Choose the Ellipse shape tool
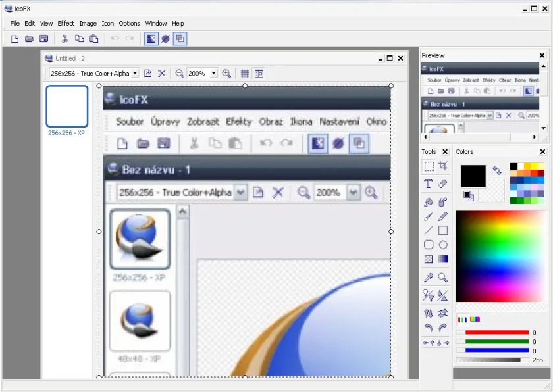Viewport: 553px width, 392px height. 443,245
